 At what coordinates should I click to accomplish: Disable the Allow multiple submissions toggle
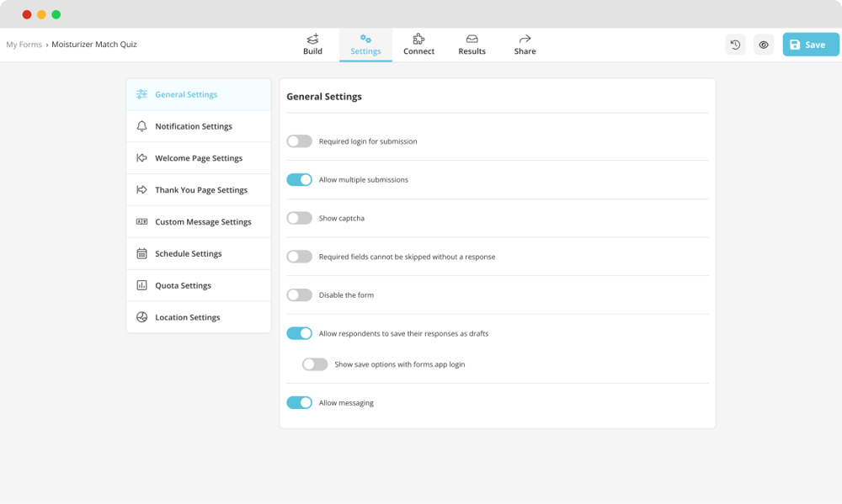pos(299,179)
